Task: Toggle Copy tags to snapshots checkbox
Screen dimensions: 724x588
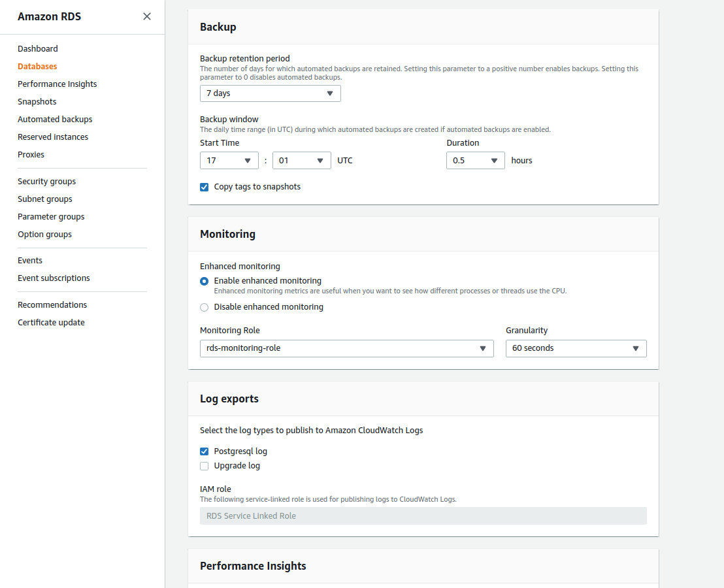Action: pos(204,187)
